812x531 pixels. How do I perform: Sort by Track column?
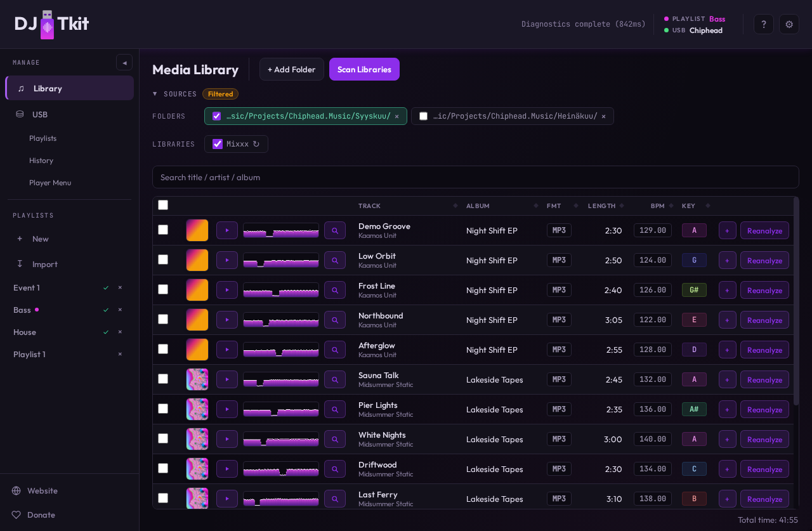408,206
